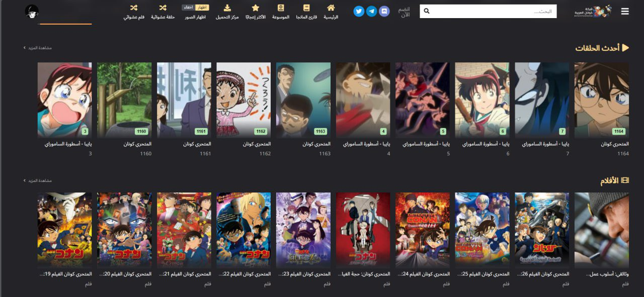Open Detective Conan episode 1164 thumbnail
Image resolution: width=644 pixels, height=297 pixels.
click(x=602, y=100)
